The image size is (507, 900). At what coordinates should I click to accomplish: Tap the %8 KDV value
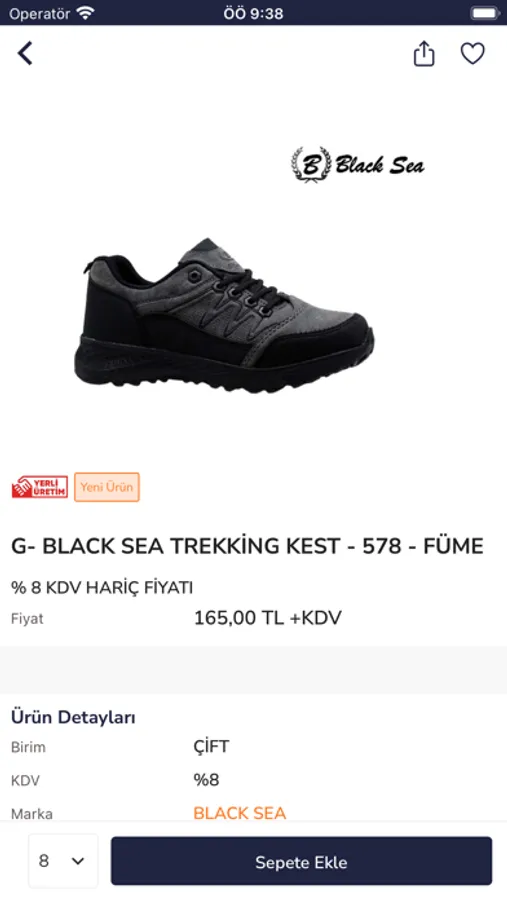tap(206, 779)
